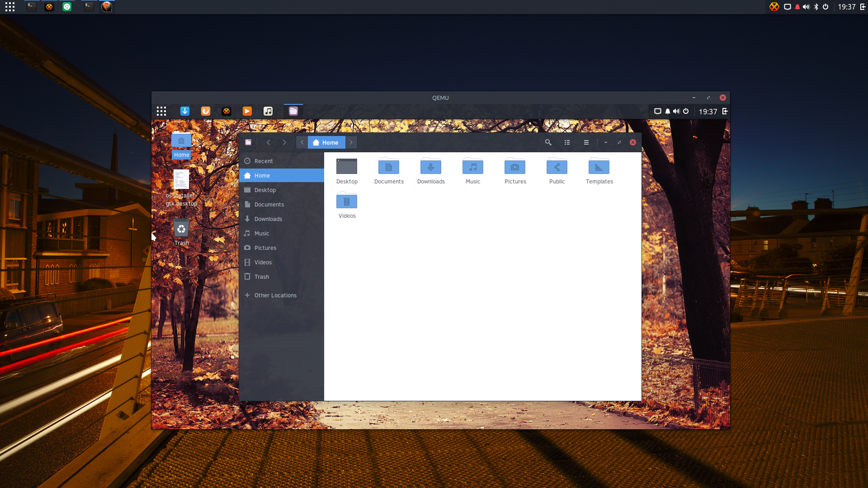The height and width of the screenshot is (488, 868).
Task: Open the Music folder in file view
Action: [473, 171]
